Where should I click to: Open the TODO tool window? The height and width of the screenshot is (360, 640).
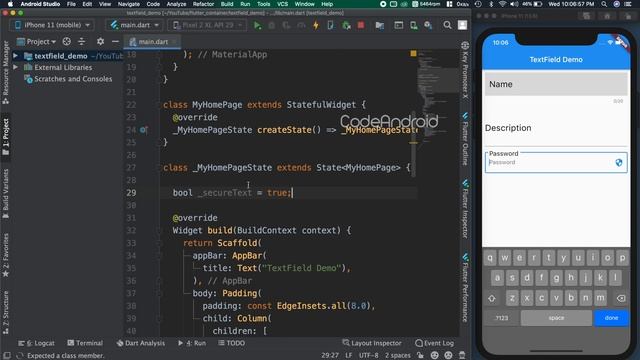click(x=231, y=343)
